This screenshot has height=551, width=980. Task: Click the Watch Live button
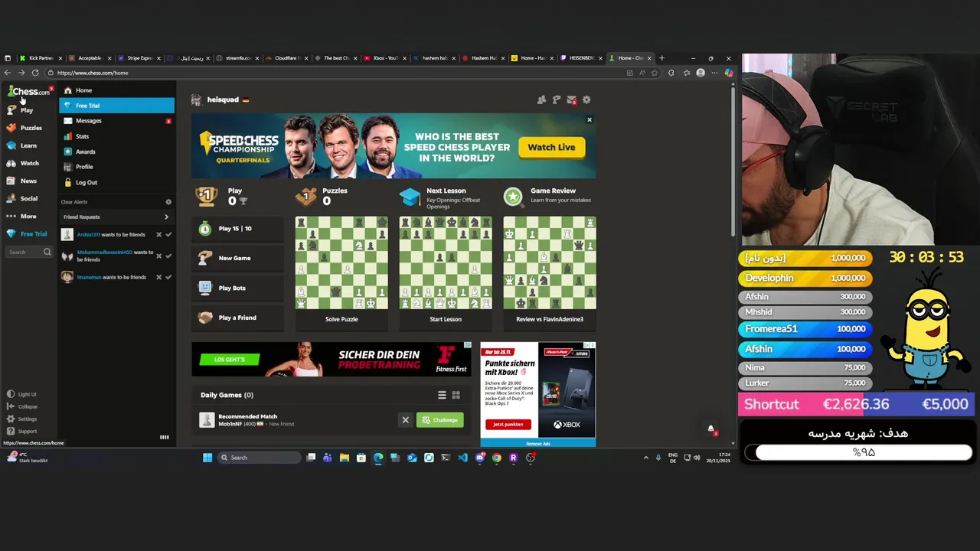551,147
